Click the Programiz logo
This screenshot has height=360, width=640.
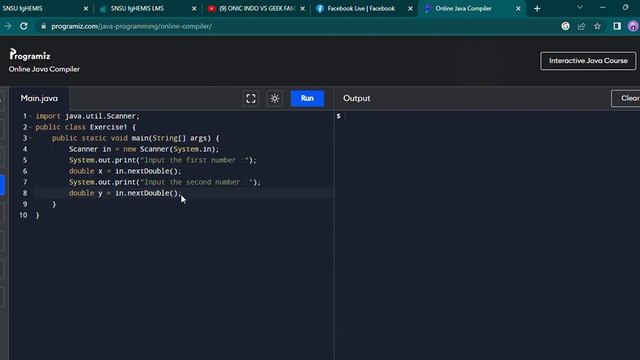coord(30,55)
